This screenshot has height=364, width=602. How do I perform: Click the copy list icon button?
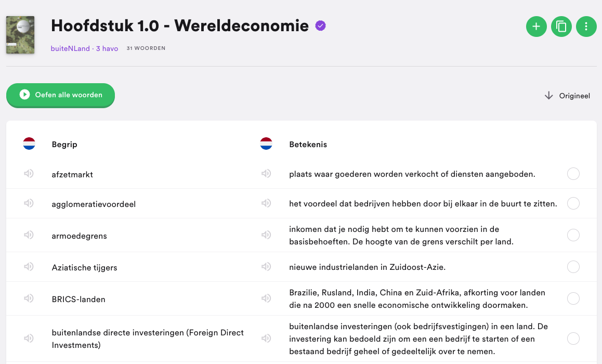pyautogui.click(x=561, y=27)
